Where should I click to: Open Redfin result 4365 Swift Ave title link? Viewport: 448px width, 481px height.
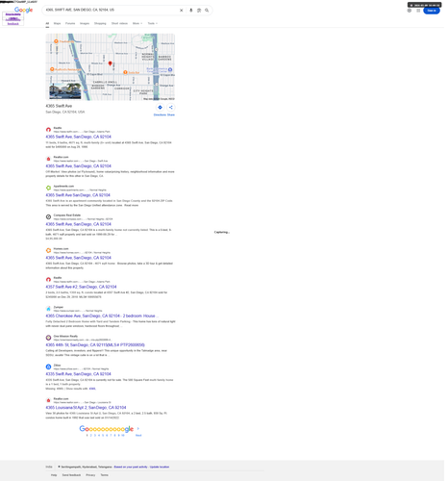point(79,137)
